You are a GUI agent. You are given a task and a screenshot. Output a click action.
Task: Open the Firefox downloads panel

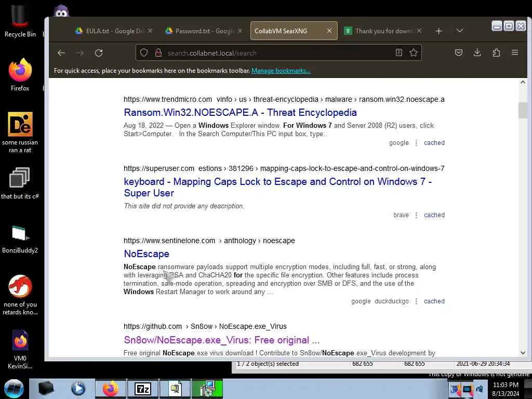pos(477,52)
